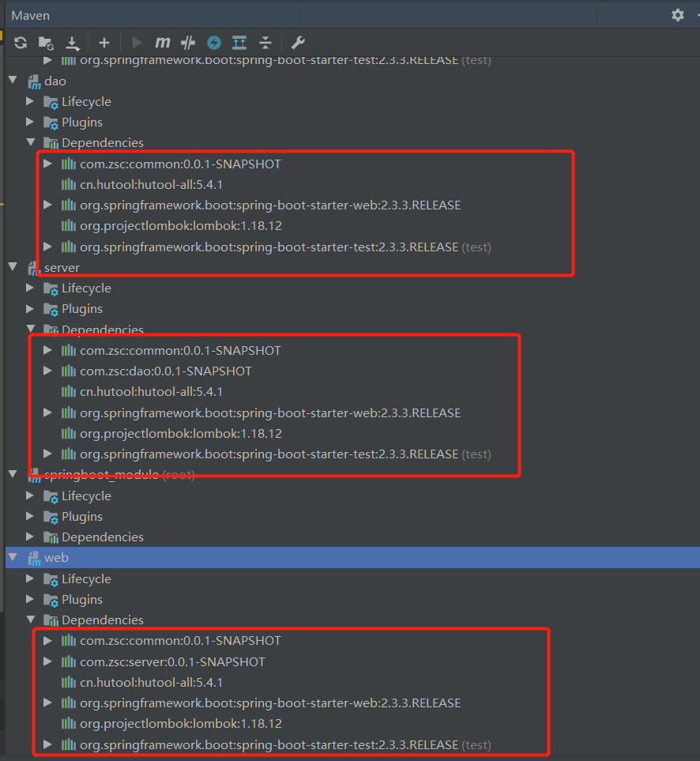Toggle offline mode lightning icon
Viewport: 700px width, 761px height.
pyautogui.click(x=214, y=43)
